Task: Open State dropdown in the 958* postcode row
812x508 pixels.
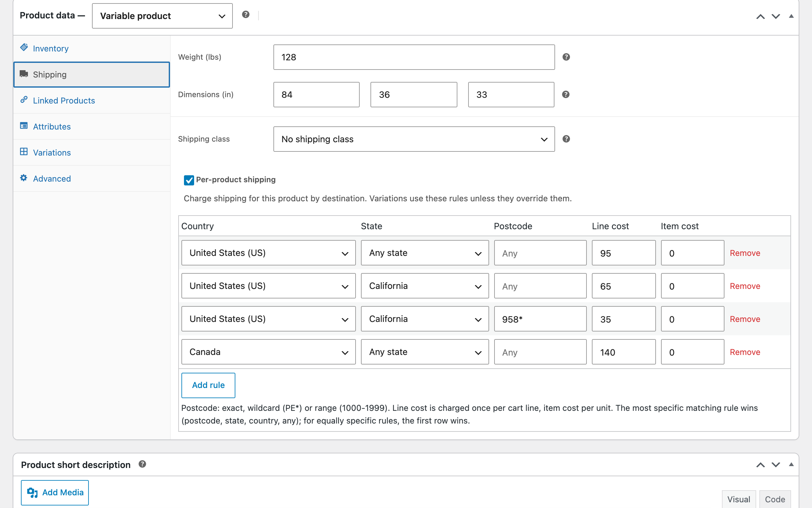Action: tap(425, 319)
